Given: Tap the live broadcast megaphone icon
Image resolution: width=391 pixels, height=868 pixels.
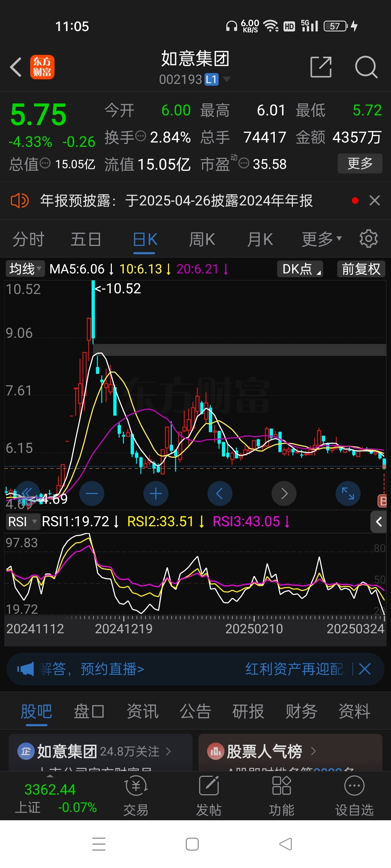Looking at the screenshot, I should pyautogui.click(x=26, y=669).
